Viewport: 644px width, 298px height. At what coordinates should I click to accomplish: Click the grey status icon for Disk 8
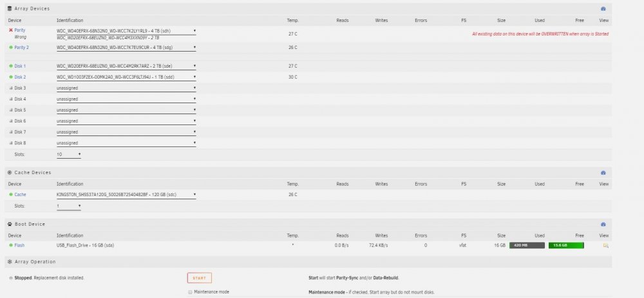tap(11, 143)
